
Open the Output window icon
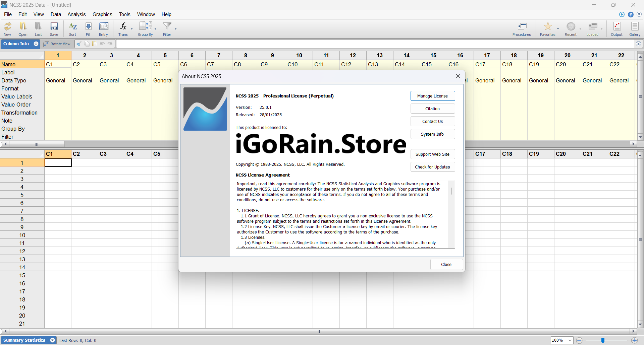616,29
